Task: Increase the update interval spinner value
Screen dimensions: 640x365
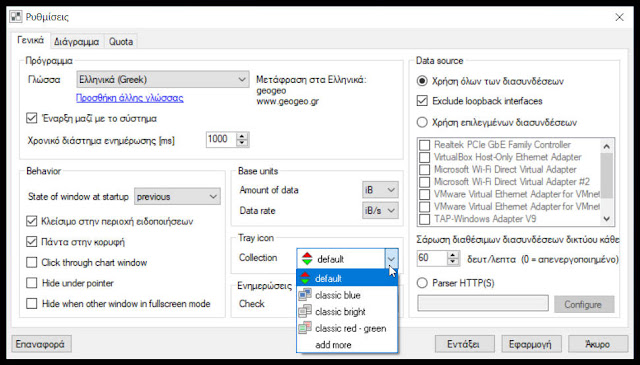Action: pyautogui.click(x=242, y=136)
